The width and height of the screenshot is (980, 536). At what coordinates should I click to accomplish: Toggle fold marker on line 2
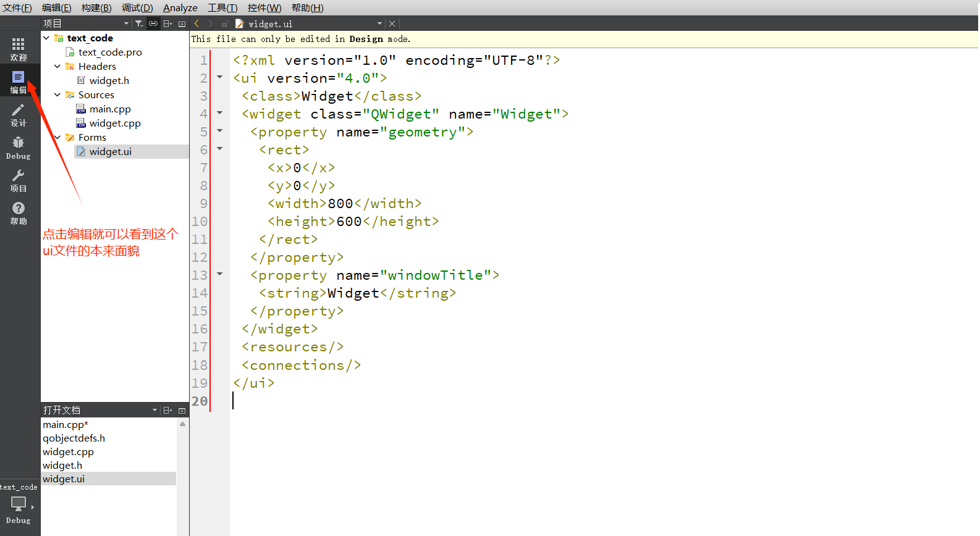click(x=219, y=77)
